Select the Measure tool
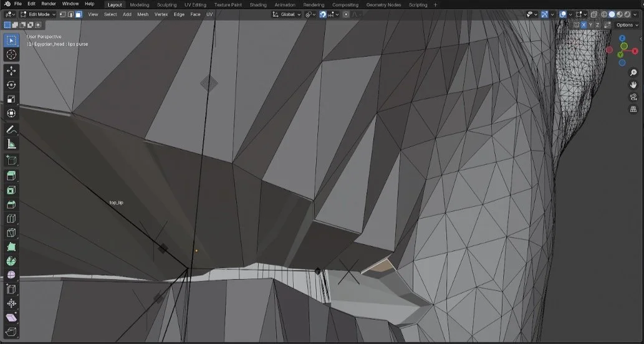 click(11, 144)
